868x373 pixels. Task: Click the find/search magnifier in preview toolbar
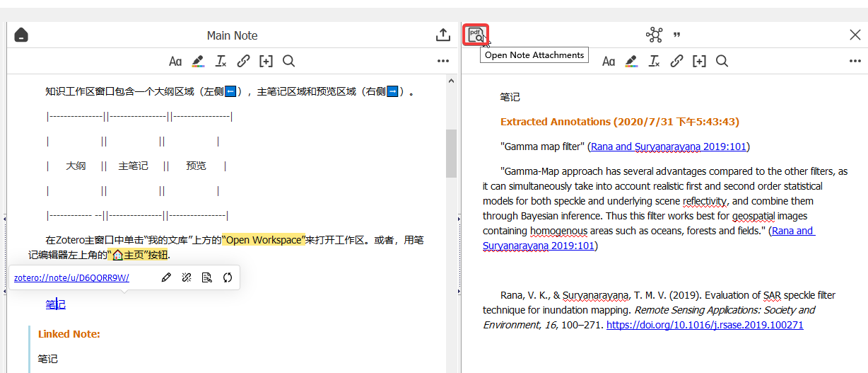click(x=722, y=62)
